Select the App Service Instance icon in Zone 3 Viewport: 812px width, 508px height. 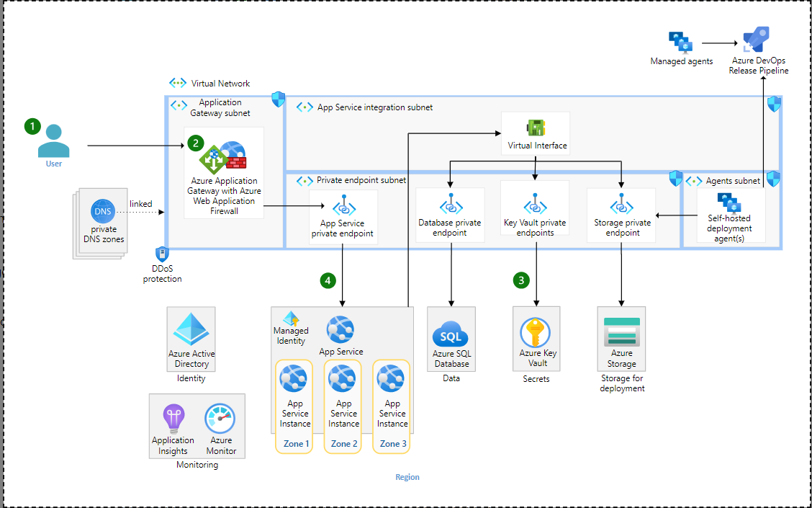(390, 378)
